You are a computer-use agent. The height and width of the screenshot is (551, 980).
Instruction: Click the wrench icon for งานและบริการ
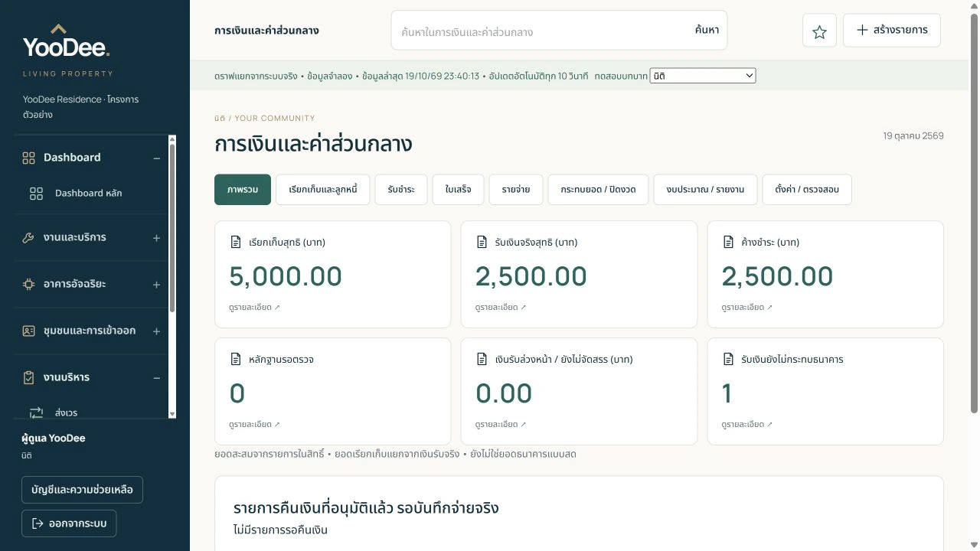(x=29, y=238)
